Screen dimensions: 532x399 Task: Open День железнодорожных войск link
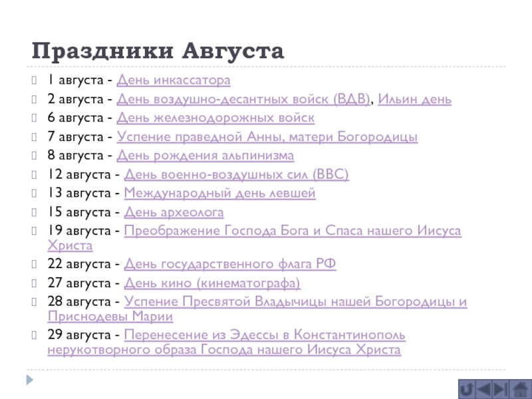[x=215, y=118]
